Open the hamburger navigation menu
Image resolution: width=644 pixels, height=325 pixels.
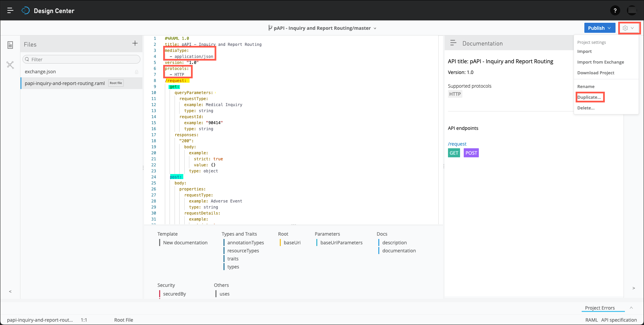coord(10,10)
